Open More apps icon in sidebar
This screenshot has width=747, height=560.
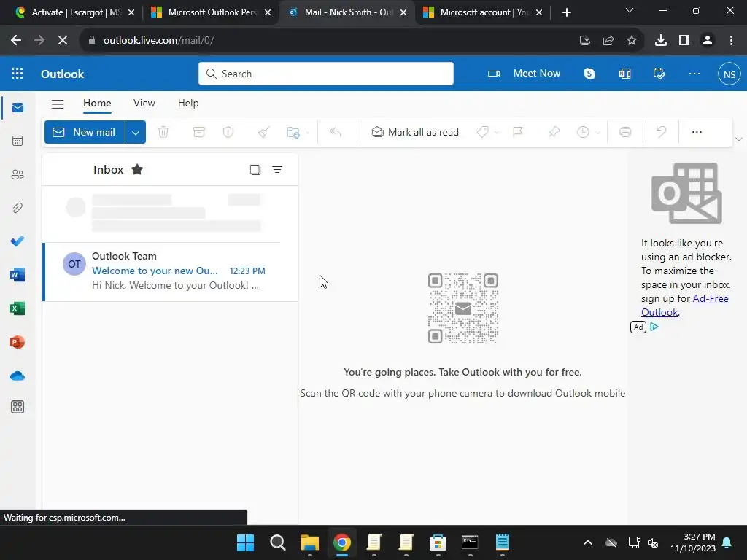click(18, 407)
